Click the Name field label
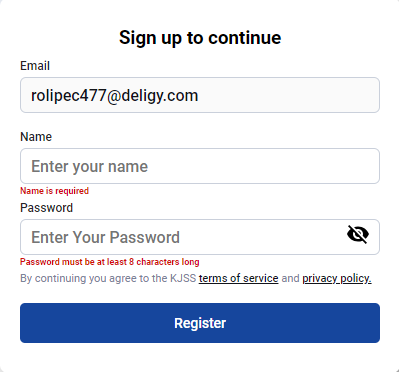 [36, 137]
